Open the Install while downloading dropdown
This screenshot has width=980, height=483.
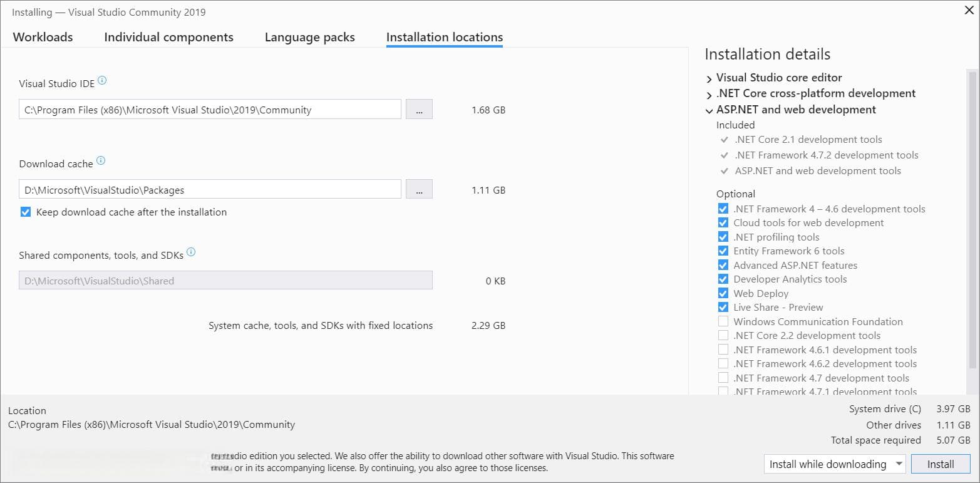(835, 464)
